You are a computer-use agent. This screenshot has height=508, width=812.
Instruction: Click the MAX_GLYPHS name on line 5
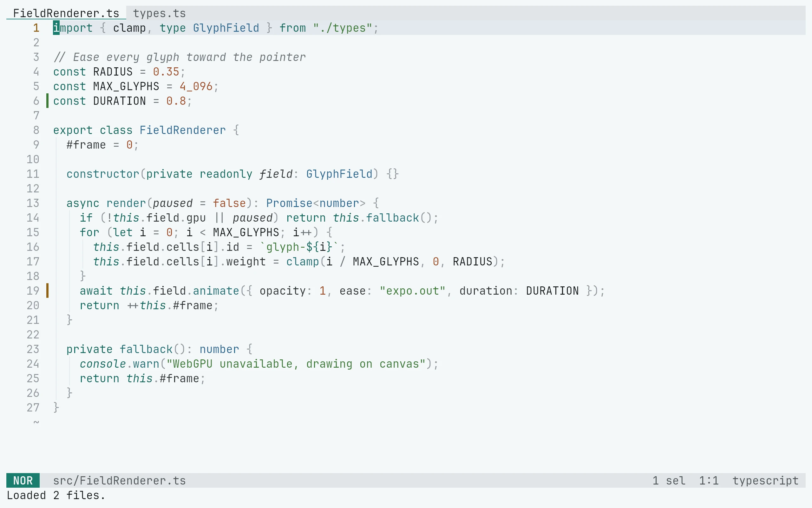(126, 86)
